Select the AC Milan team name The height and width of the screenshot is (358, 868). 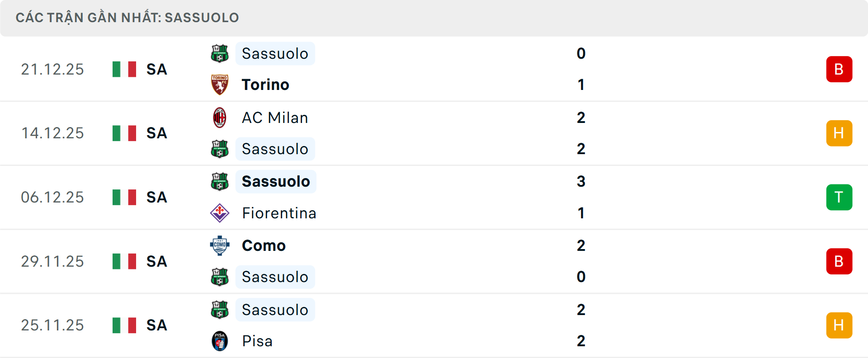coord(275,118)
